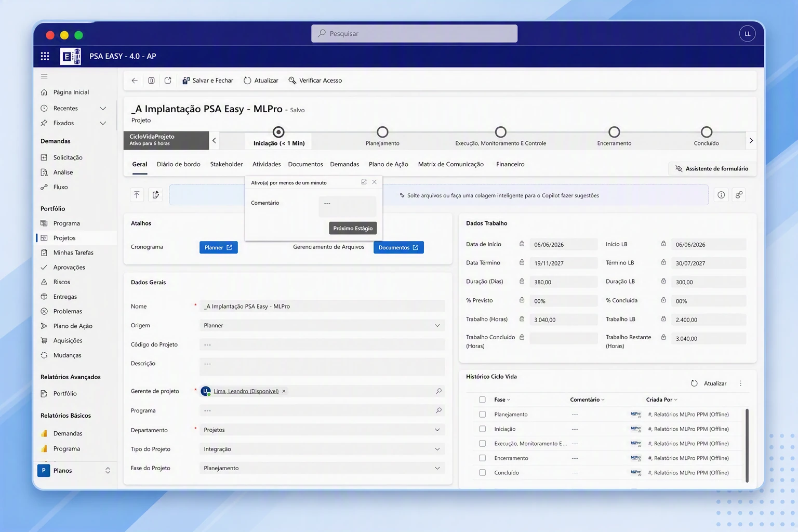Click Verificar Acesso

315,81
